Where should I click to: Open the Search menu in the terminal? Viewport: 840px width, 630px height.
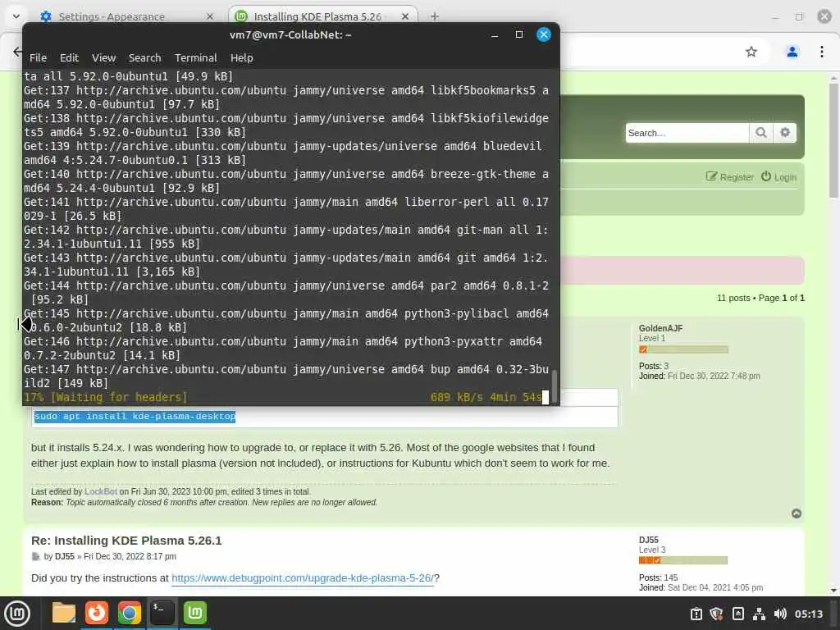click(144, 58)
